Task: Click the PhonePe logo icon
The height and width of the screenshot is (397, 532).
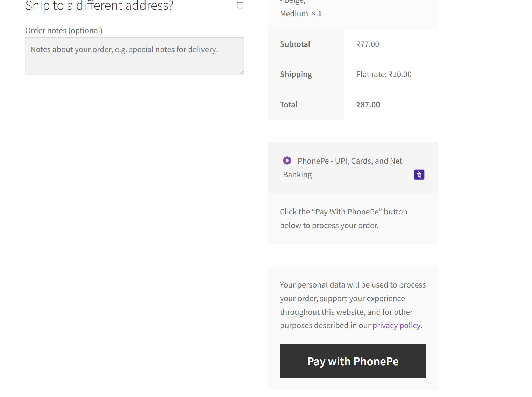Action: (419, 175)
